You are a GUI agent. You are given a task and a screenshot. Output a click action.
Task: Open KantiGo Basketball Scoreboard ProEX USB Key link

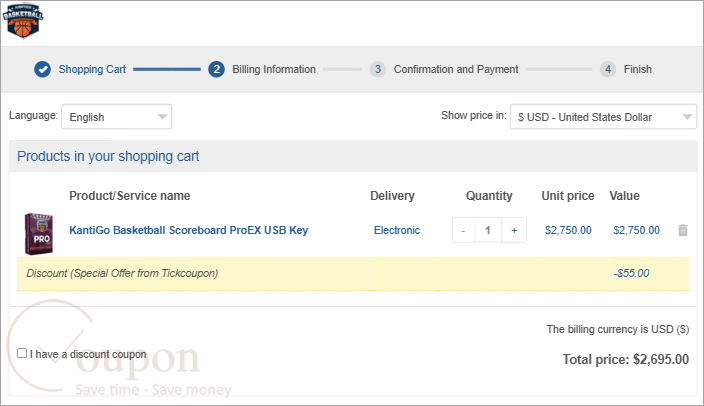189,230
